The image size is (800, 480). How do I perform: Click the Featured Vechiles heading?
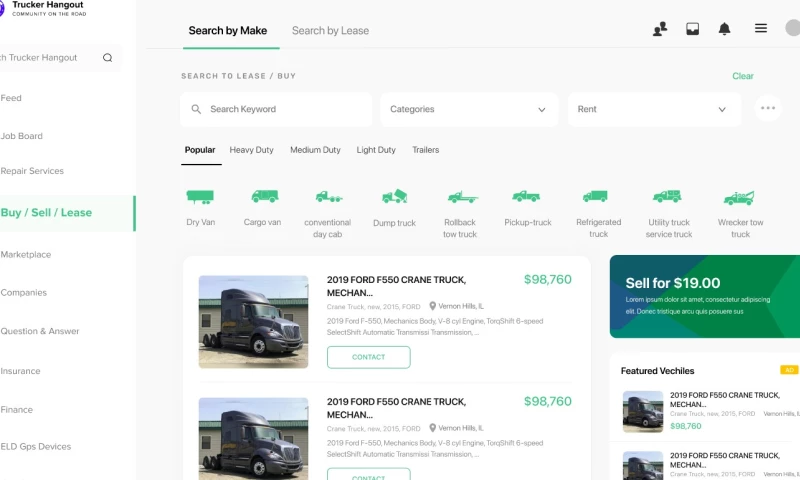tap(657, 371)
